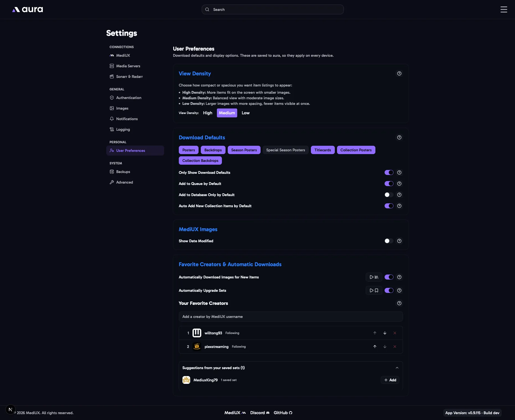The width and height of the screenshot is (515, 420).
Task: Run auto download job for new items
Action: pyautogui.click(x=374, y=277)
